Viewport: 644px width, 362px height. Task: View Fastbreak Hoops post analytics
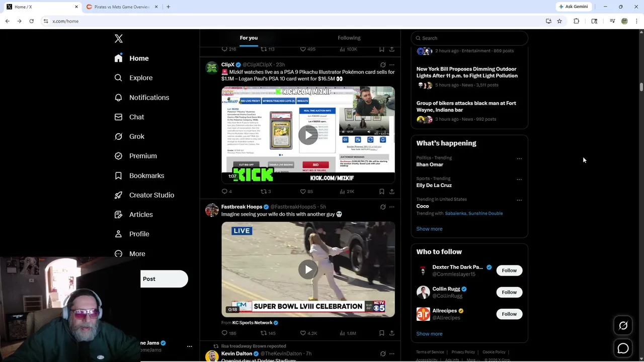[x=348, y=333]
